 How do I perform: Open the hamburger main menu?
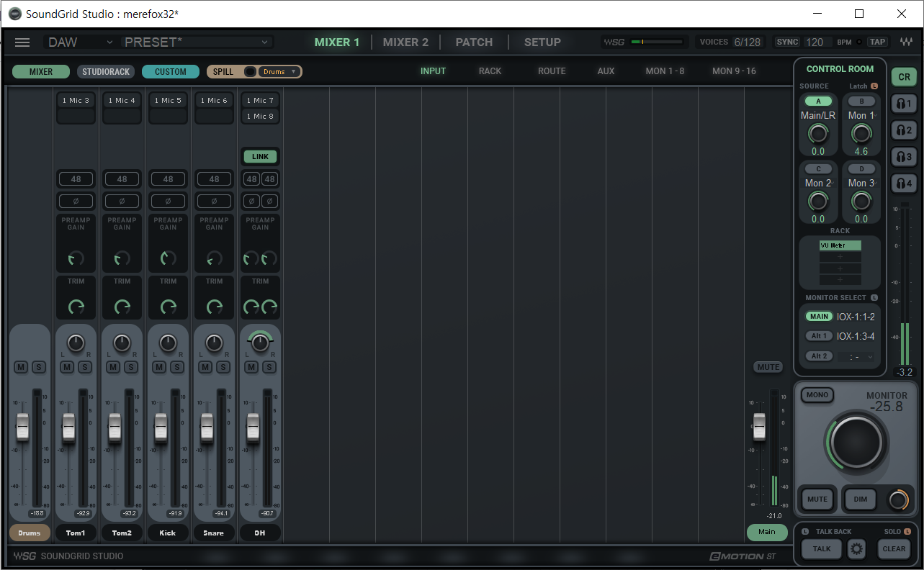pyautogui.click(x=22, y=42)
